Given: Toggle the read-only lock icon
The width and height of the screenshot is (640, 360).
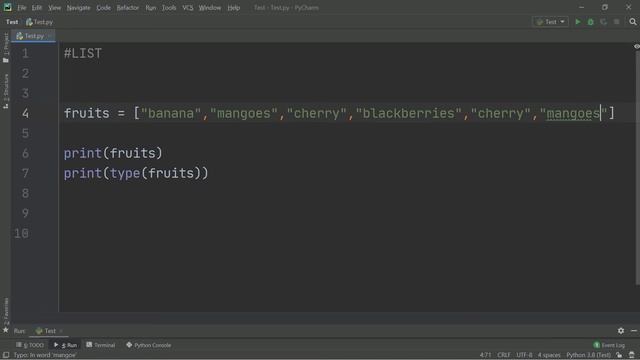Looking at the screenshot, I should (x=619, y=355).
